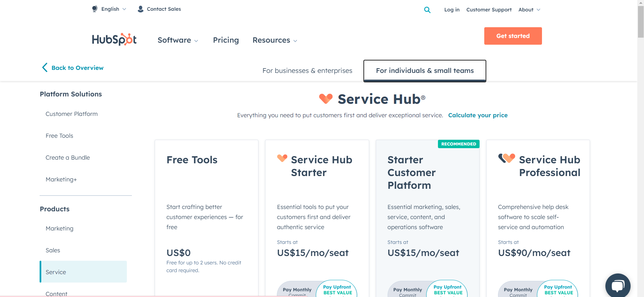Expand the Software menu
644x297 pixels.
178,40
